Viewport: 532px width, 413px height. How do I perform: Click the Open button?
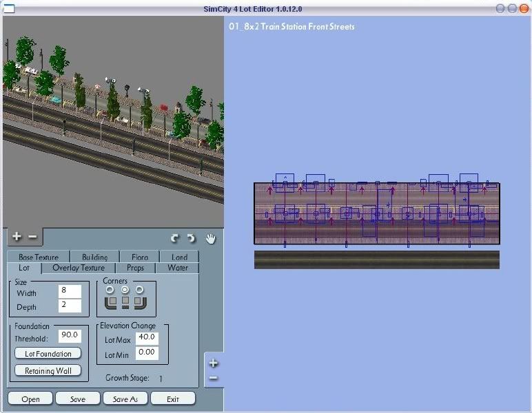click(30, 399)
